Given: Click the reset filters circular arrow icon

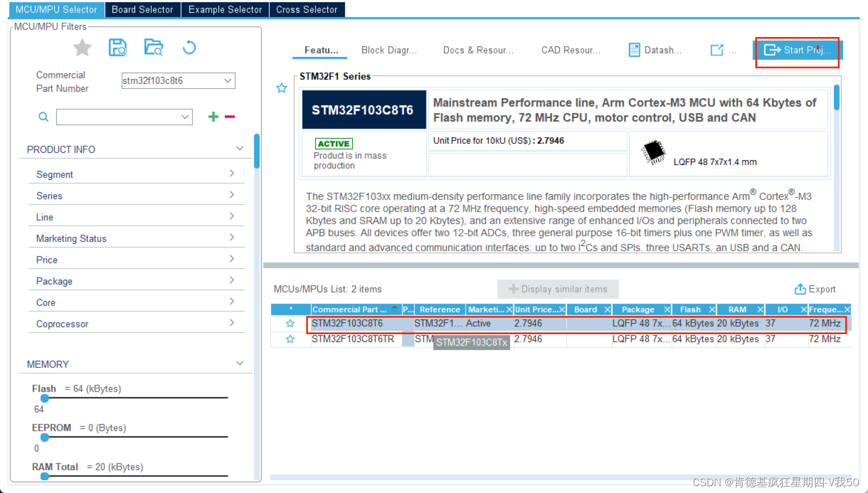Looking at the screenshot, I should click(190, 47).
